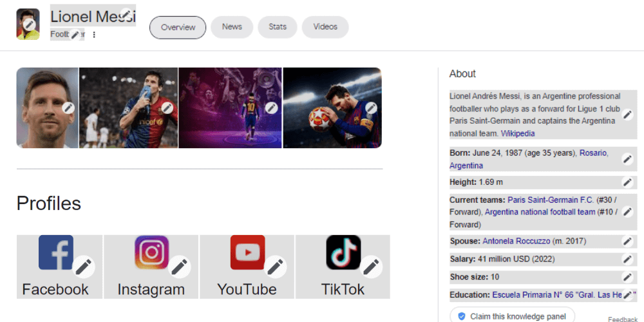Image resolution: width=644 pixels, height=322 pixels.
Task: Click the pencil edit icon on Lionel Messi title
Action: [x=126, y=15]
